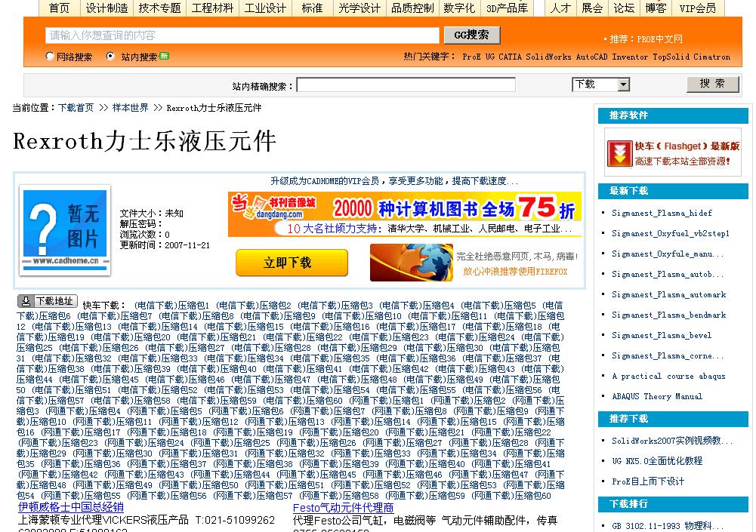Open the 技术专题 navigation tab
Image resolution: width=756 pixels, height=532 pixels.
pyautogui.click(x=159, y=8)
